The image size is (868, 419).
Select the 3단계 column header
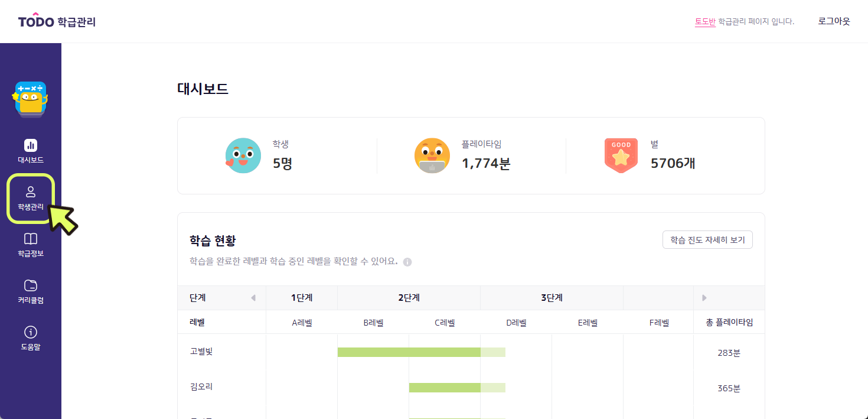pyautogui.click(x=552, y=298)
